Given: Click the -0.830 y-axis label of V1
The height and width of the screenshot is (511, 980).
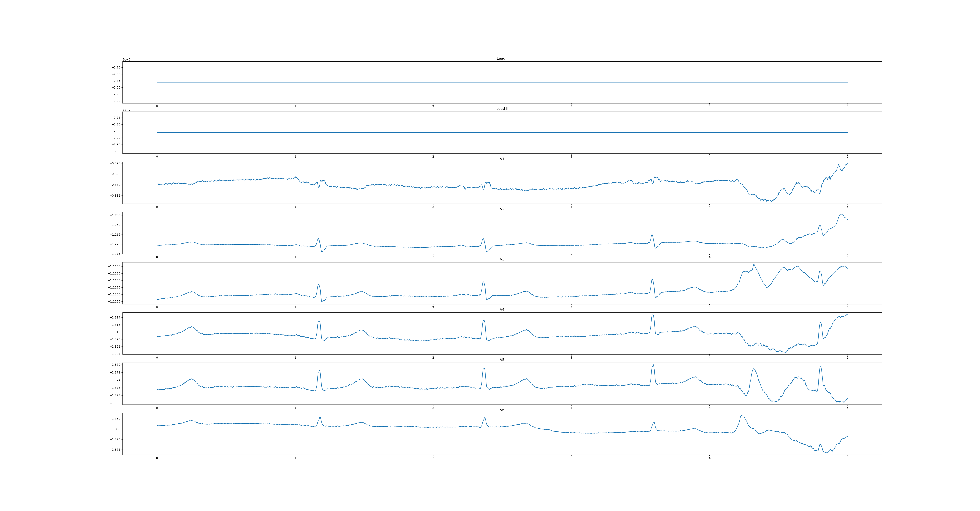Looking at the screenshot, I should click(115, 185).
